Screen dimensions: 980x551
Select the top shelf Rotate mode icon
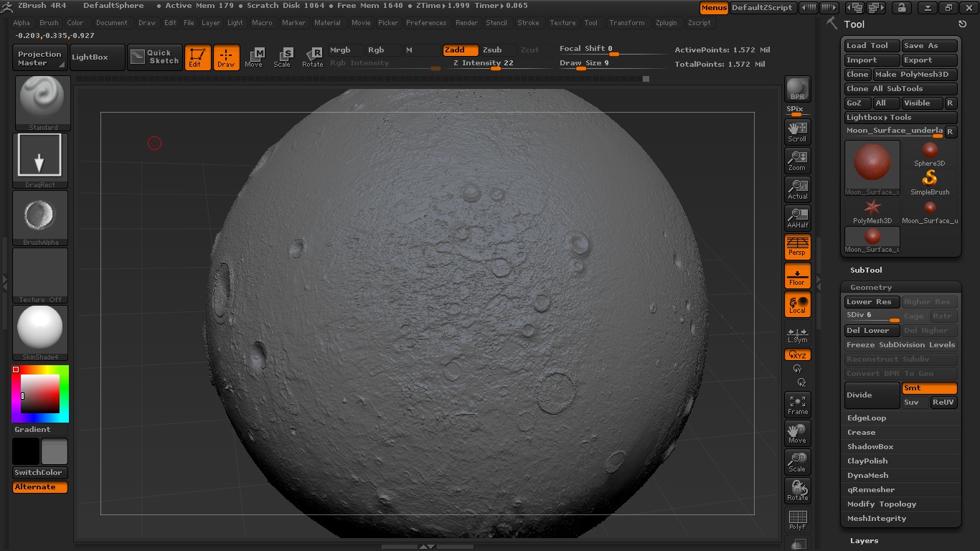pos(312,58)
